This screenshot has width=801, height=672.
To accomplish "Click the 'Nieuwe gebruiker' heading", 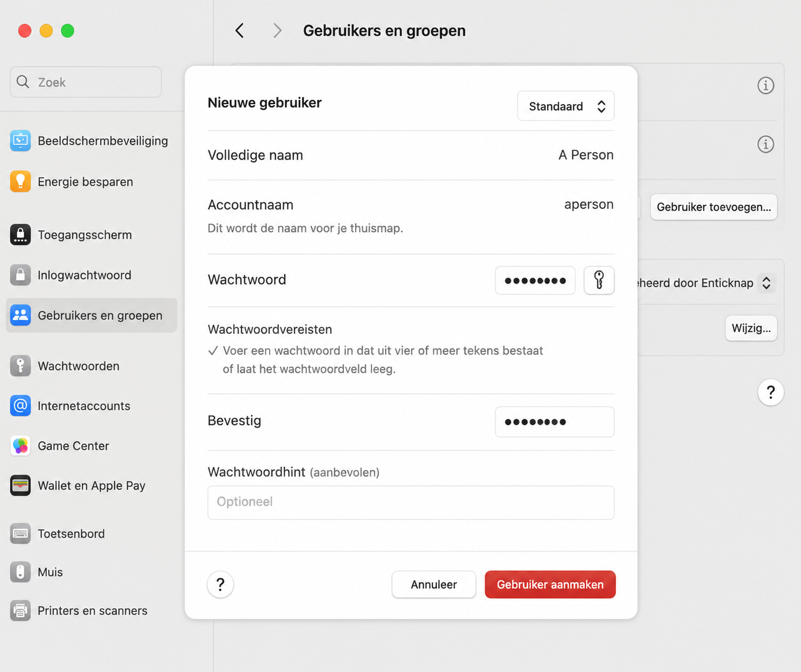I will pos(264,103).
